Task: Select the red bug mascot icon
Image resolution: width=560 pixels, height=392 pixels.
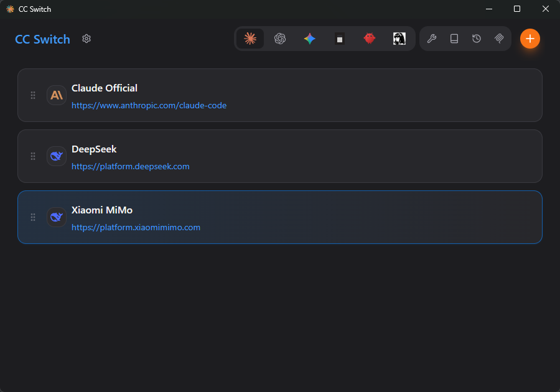Action: coord(369,39)
